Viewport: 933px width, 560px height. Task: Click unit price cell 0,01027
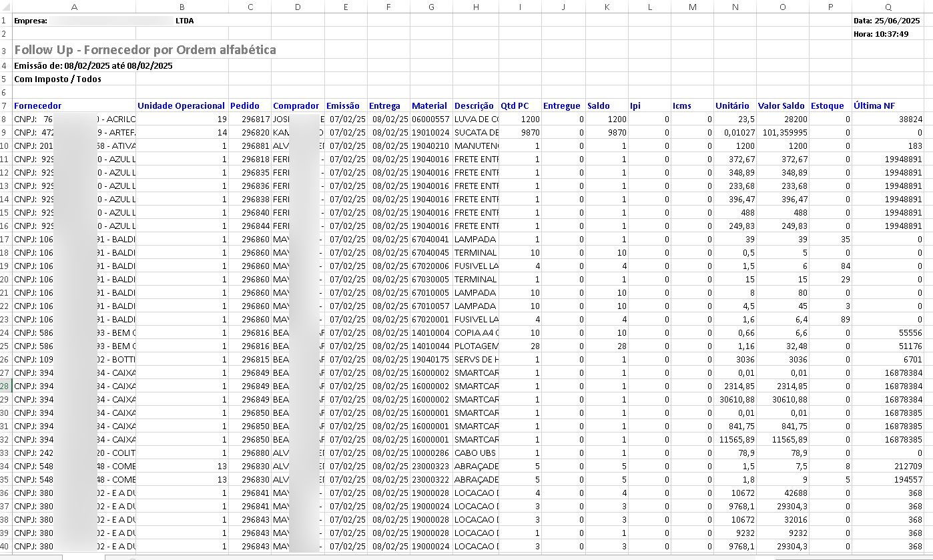(735, 132)
